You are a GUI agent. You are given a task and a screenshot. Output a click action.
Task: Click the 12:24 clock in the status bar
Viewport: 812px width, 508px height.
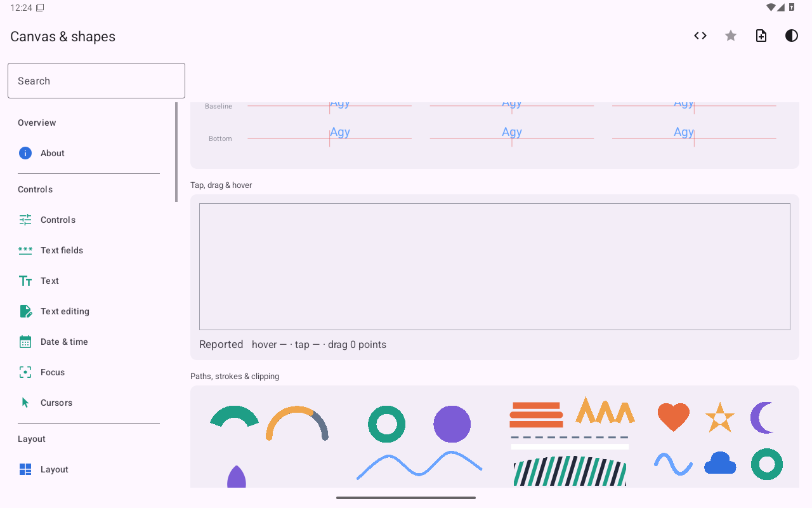(x=21, y=8)
